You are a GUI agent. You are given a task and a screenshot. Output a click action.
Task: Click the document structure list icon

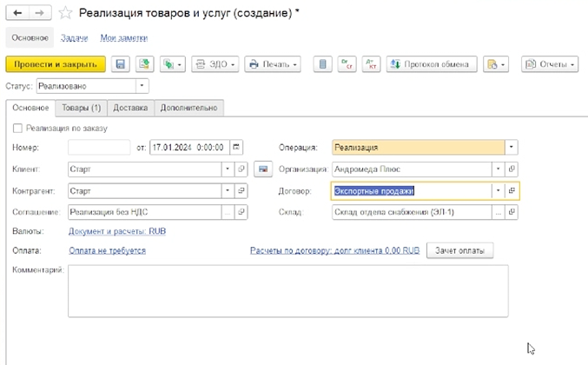coord(322,64)
